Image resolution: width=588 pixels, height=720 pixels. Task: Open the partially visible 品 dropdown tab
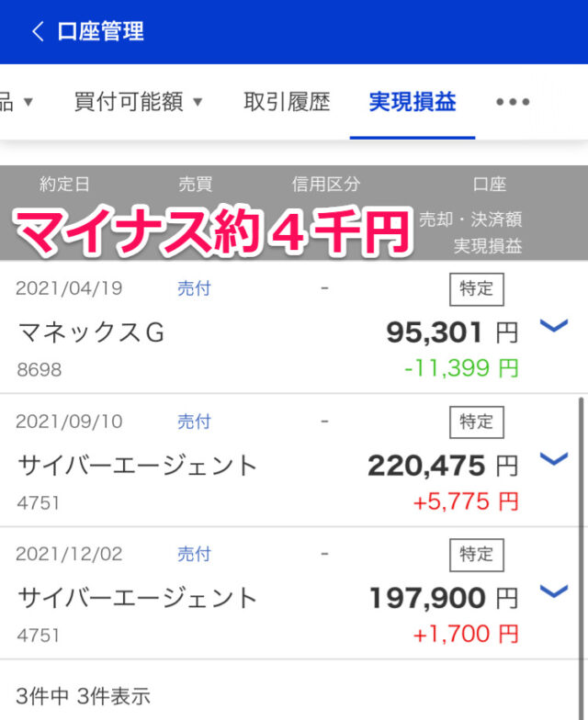17,102
